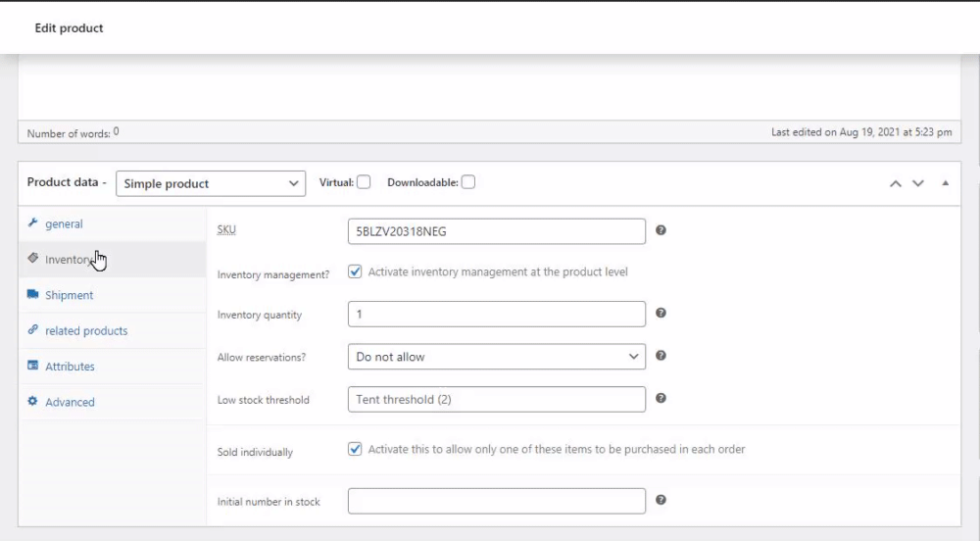Click help icon next to Low stock threshold
This screenshot has width=980, height=541.
pos(661,398)
